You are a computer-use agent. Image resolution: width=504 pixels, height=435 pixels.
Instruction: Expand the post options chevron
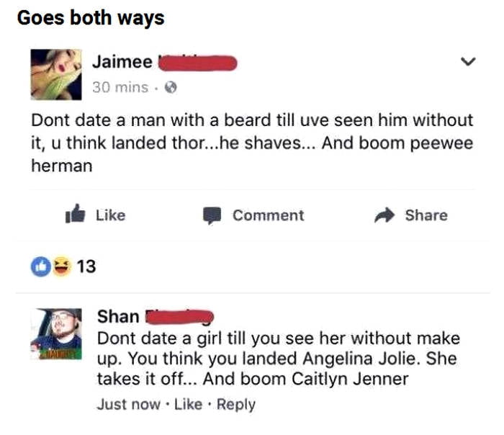coord(468,61)
